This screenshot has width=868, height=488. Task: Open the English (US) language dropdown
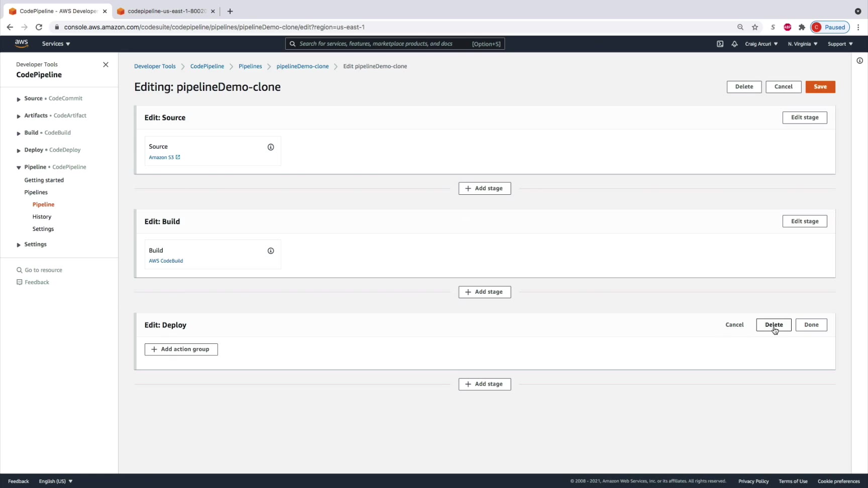point(56,481)
